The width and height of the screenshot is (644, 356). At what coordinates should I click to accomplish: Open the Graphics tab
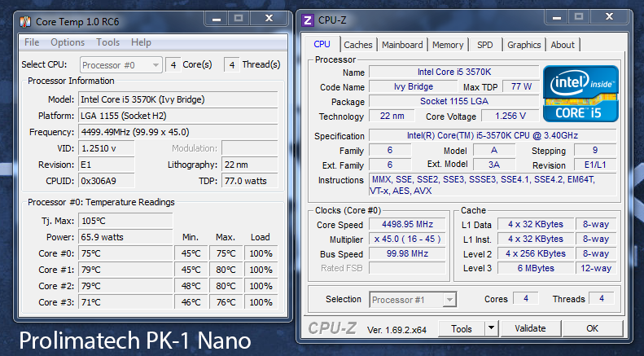click(x=524, y=45)
